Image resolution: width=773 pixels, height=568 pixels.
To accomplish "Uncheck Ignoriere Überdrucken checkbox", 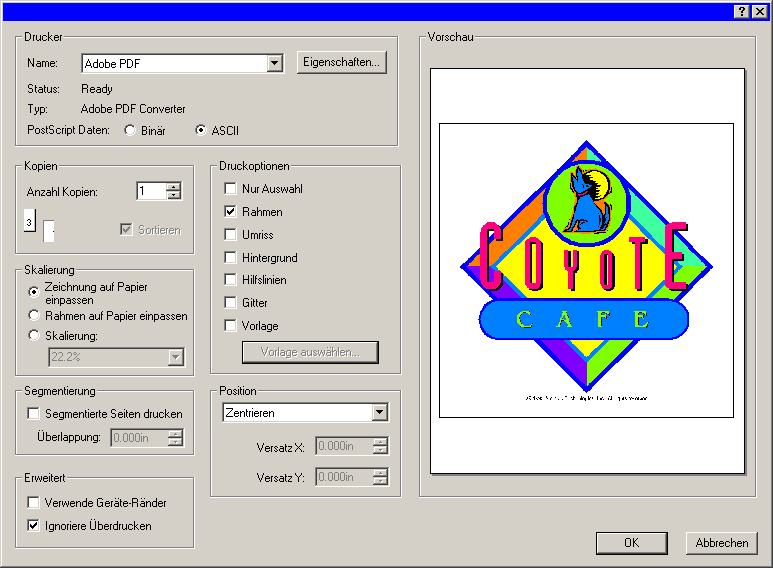I will point(34,526).
